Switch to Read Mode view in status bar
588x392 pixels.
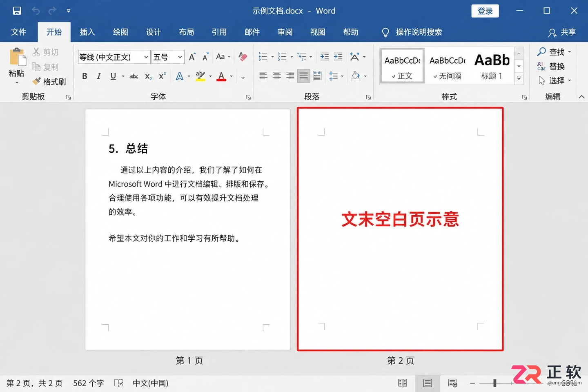coord(403,383)
